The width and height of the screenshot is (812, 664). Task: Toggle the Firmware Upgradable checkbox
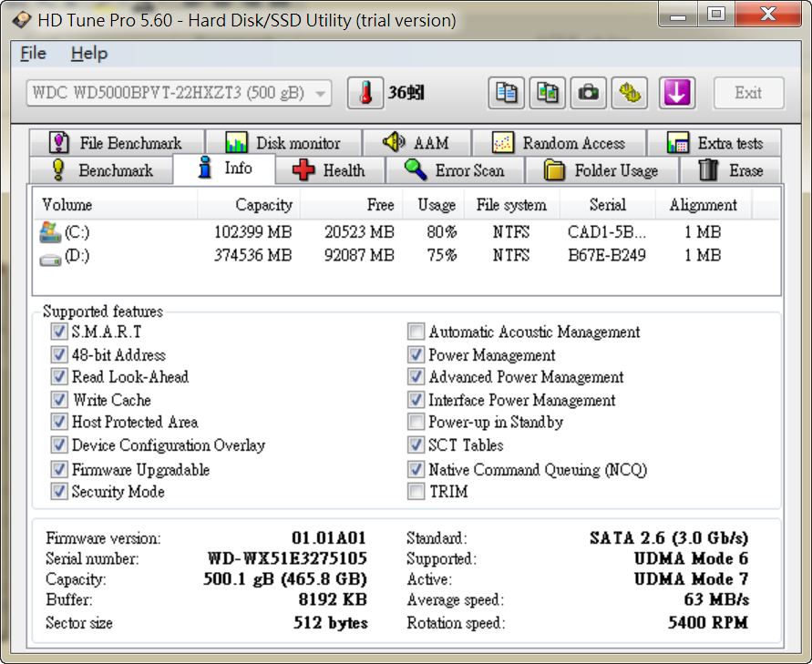(59, 469)
